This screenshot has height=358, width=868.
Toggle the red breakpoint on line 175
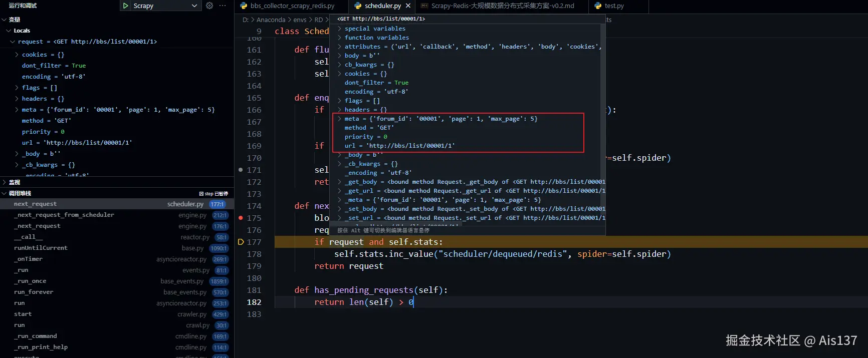241,218
